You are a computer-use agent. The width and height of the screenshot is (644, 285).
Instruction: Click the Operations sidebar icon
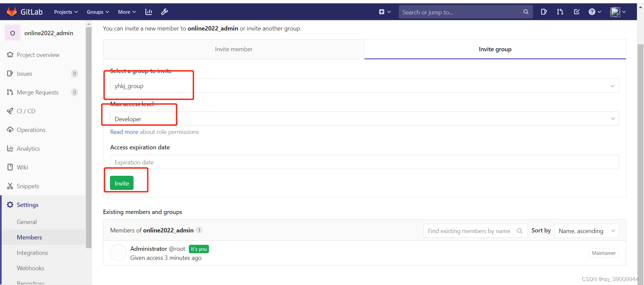[10, 130]
